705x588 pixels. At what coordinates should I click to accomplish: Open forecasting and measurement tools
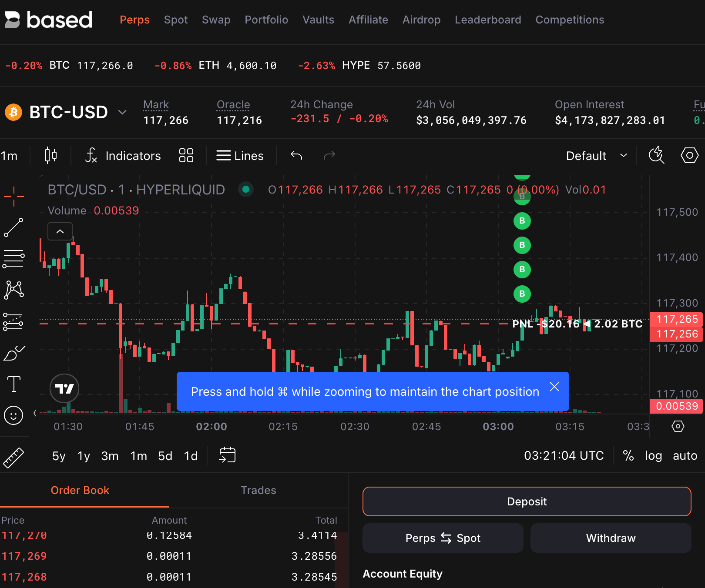pyautogui.click(x=14, y=321)
